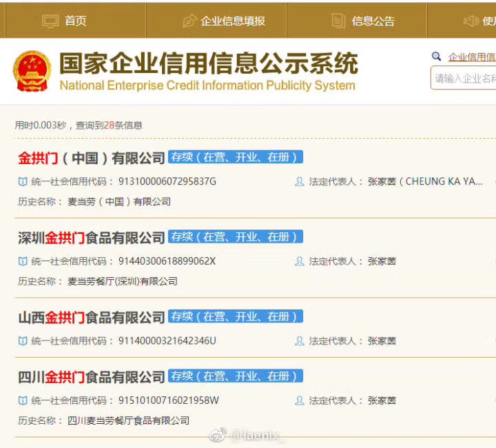Click the English title National Enterprise Credit Information Publicity System
496x448 pixels.
tap(207, 85)
